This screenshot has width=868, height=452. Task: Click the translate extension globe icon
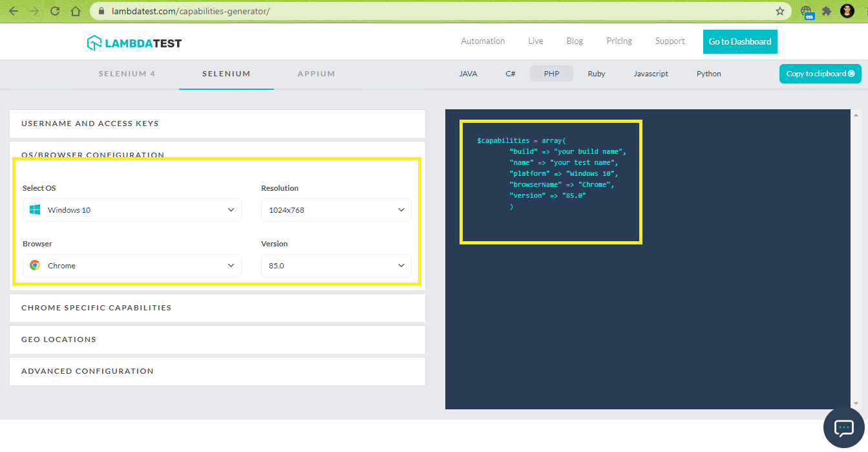807,12
